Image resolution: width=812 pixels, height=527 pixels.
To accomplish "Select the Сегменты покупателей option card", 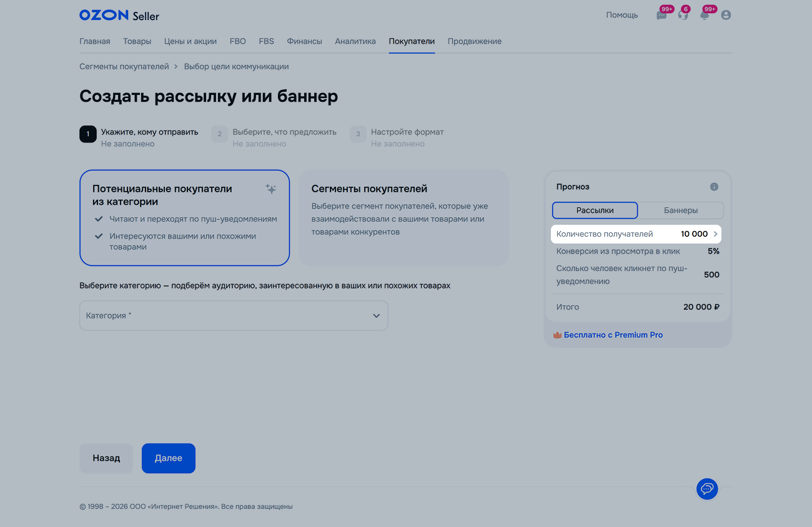I will click(x=404, y=217).
